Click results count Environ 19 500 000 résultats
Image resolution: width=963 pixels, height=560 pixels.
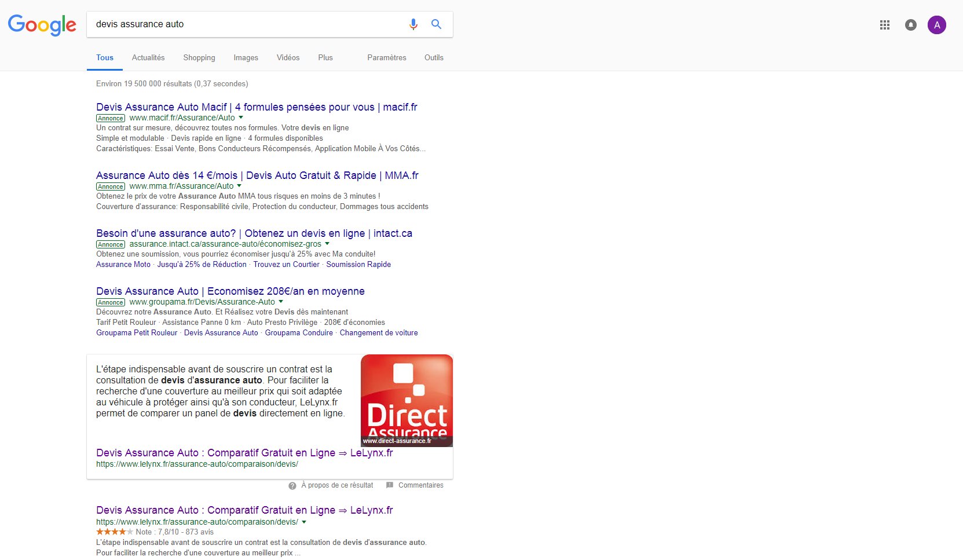(x=172, y=84)
